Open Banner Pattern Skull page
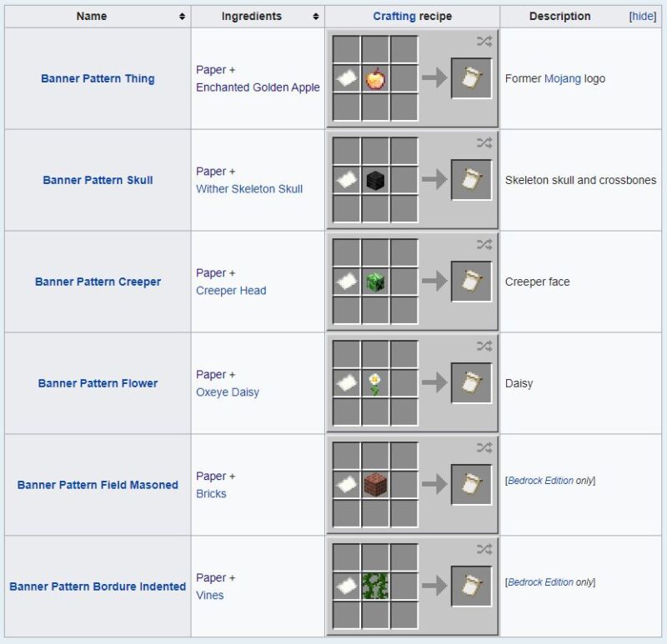This screenshot has width=667, height=644. (x=98, y=180)
